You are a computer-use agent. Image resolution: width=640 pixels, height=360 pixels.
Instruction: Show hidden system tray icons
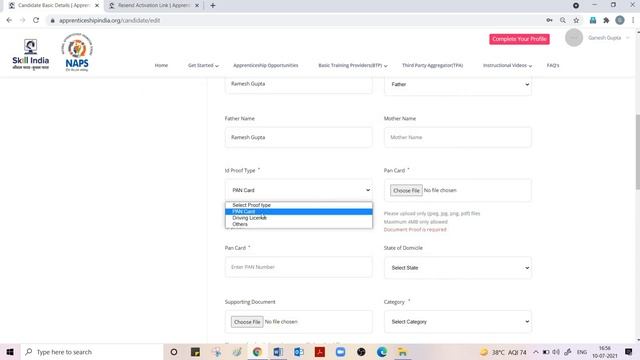click(x=536, y=352)
